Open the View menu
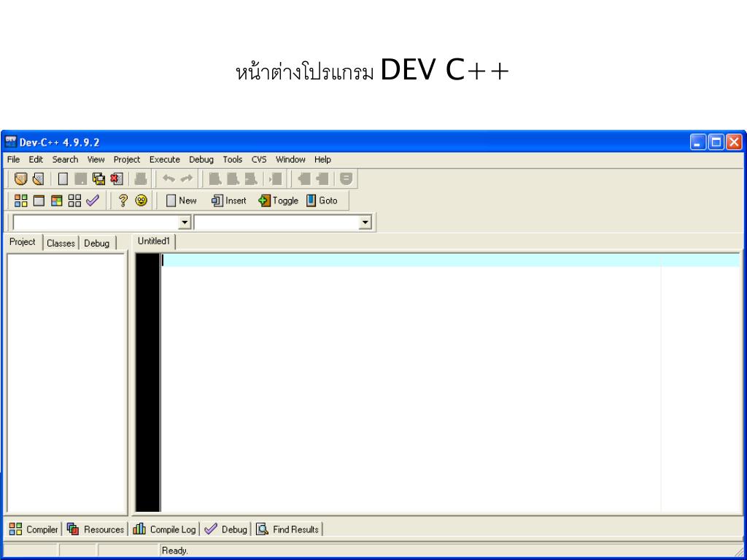The image size is (747, 560). pos(96,160)
